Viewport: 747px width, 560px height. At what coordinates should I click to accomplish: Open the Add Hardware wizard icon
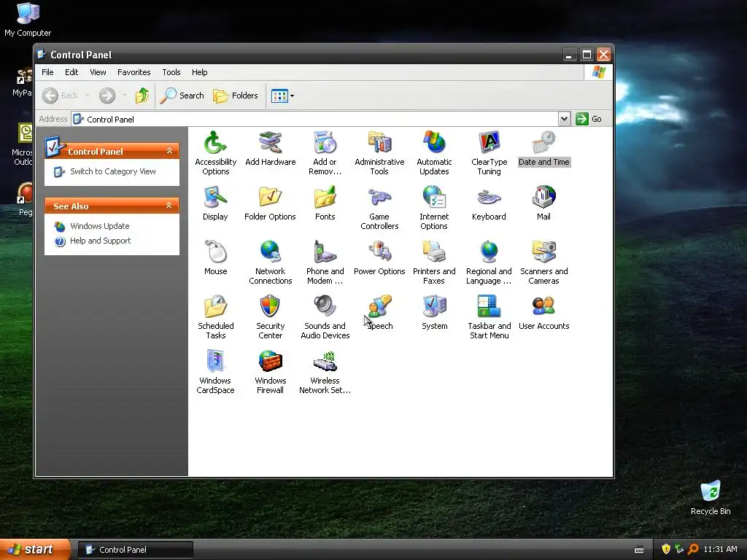[270, 143]
